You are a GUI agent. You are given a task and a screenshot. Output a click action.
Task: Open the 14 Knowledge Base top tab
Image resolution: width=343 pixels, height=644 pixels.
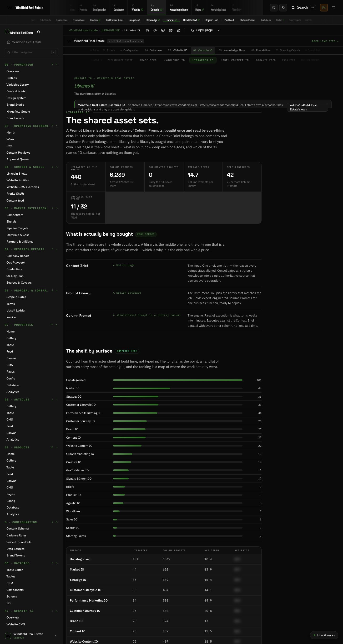click(179, 8)
